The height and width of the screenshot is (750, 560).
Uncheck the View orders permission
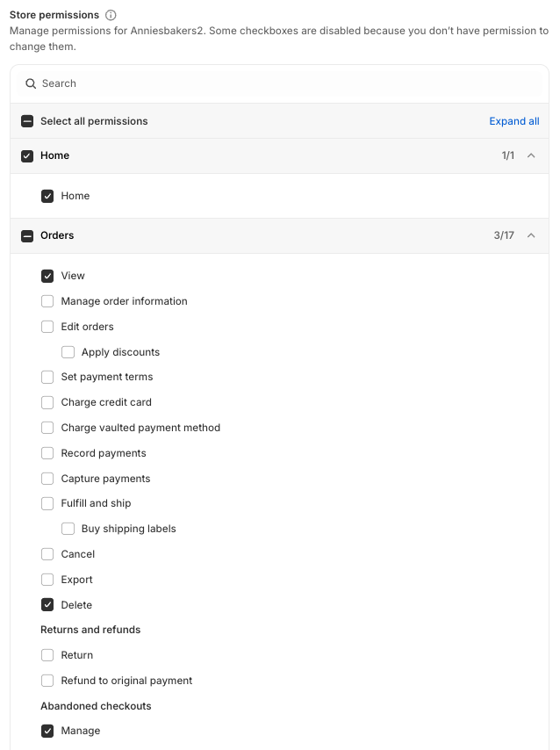[x=47, y=276]
